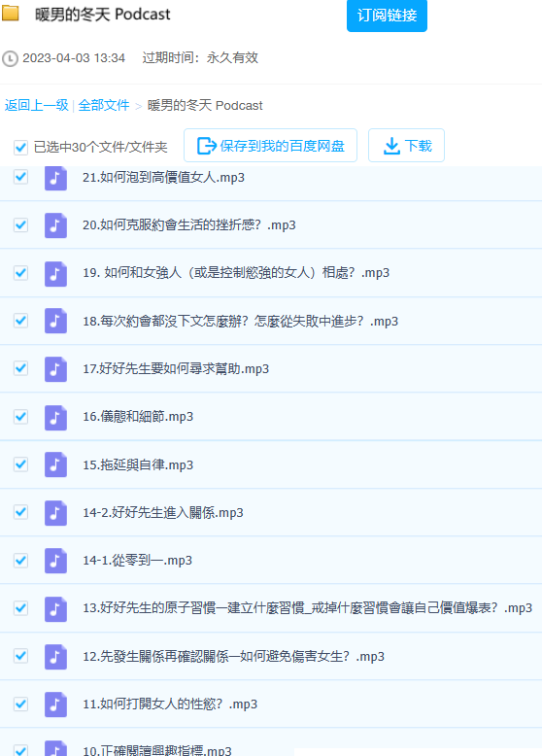Click the music icon for 21.如何泡到高價值女人.mp3
This screenshot has height=756, width=542.
coord(55,178)
